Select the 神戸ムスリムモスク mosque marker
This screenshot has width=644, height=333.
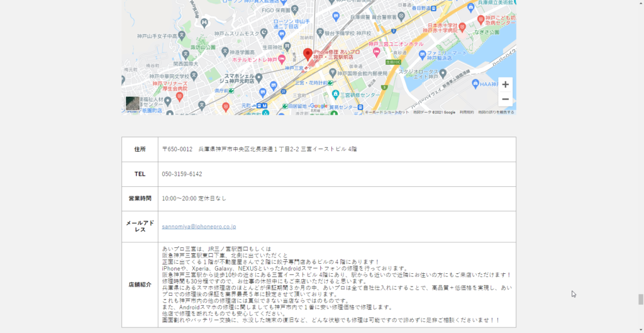pos(264,33)
